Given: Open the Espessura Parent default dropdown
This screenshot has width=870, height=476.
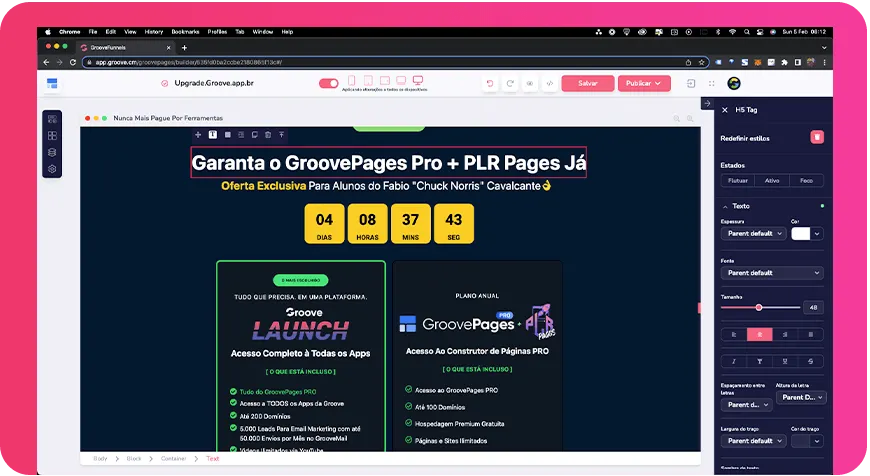Looking at the screenshot, I should coord(753,234).
